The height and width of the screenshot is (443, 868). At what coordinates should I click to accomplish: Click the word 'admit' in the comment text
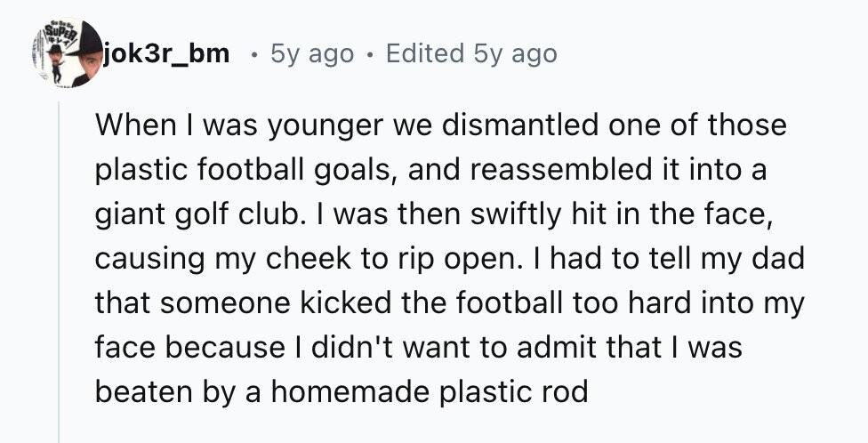tap(561, 348)
